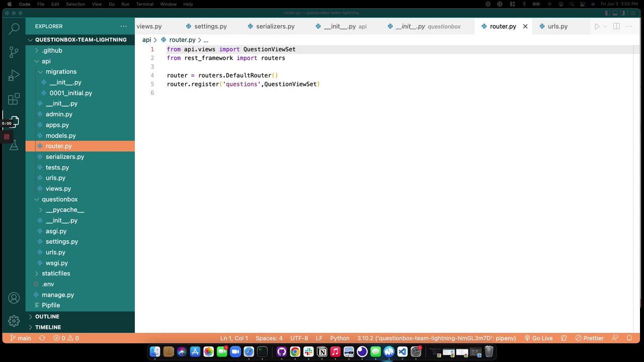Open Explorer's more actions ellipsis

pos(124,26)
